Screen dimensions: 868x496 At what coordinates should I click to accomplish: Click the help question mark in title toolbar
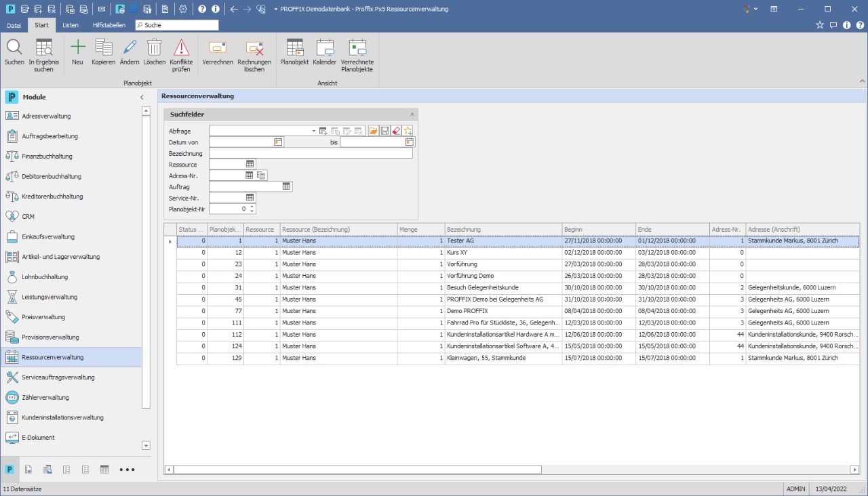tap(202, 9)
